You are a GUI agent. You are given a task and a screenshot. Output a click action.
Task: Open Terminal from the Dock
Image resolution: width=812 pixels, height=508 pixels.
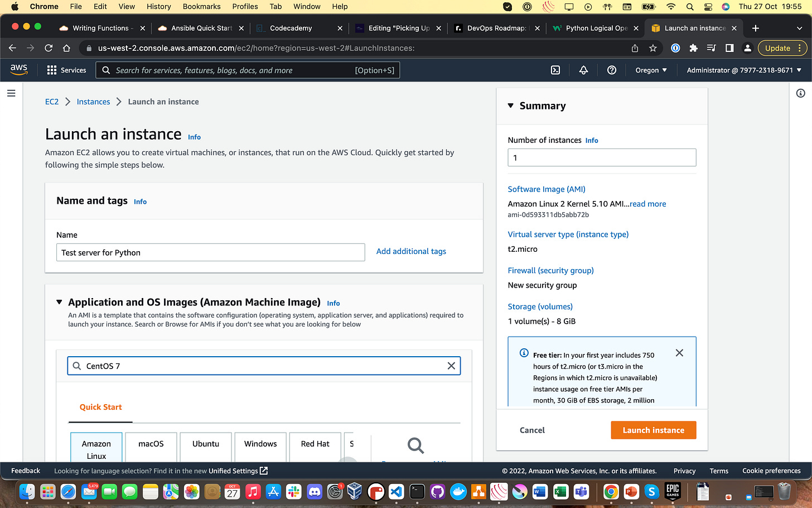417,492
